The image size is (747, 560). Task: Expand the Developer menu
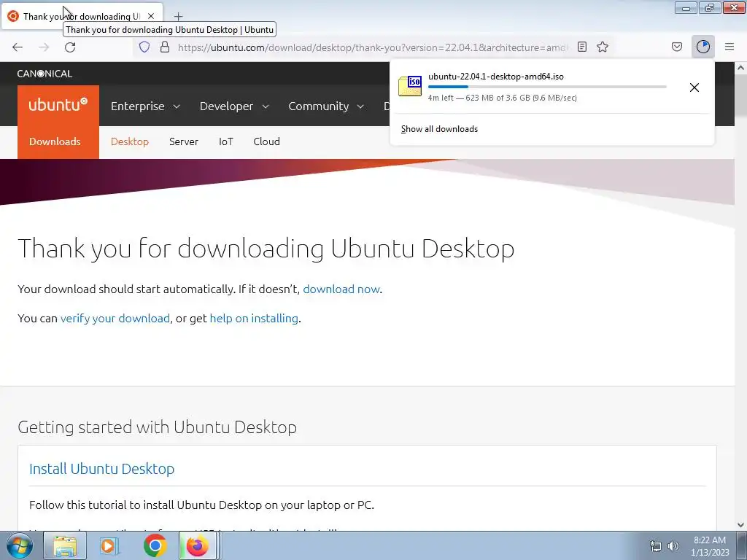tap(234, 106)
